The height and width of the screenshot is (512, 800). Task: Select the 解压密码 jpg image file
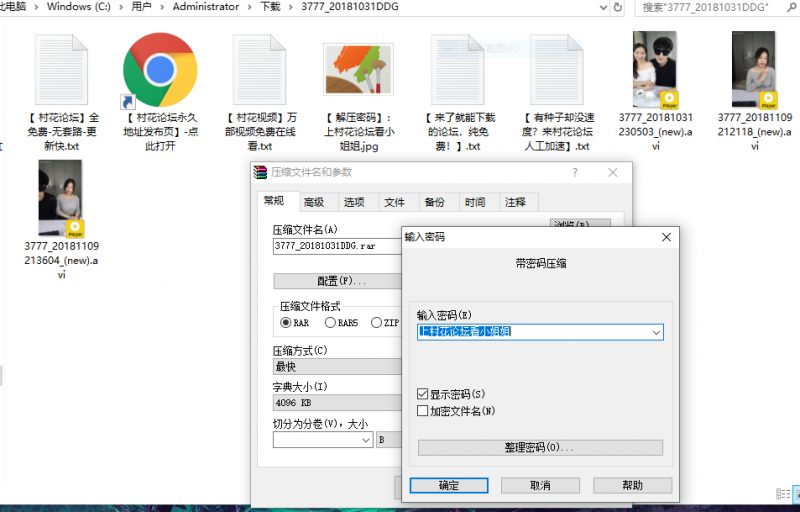coord(358,69)
